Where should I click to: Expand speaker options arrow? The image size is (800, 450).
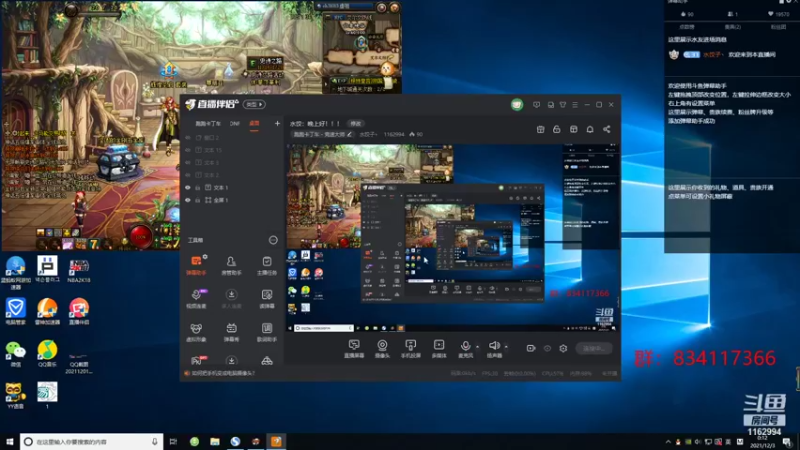(x=506, y=347)
